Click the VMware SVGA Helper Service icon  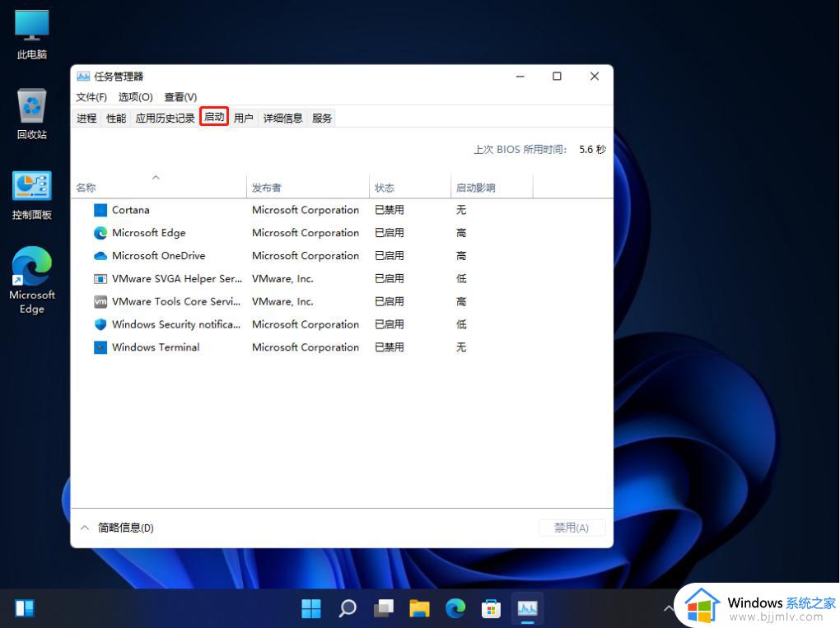(x=100, y=279)
